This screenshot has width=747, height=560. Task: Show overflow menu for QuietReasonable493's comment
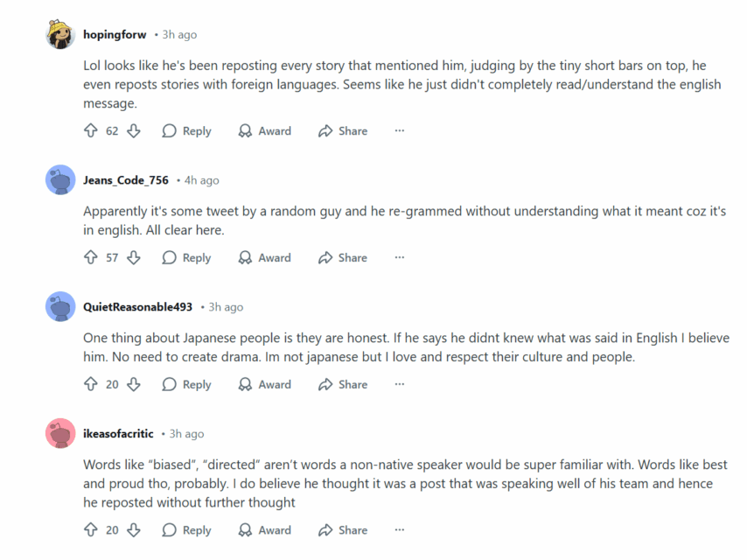400,385
